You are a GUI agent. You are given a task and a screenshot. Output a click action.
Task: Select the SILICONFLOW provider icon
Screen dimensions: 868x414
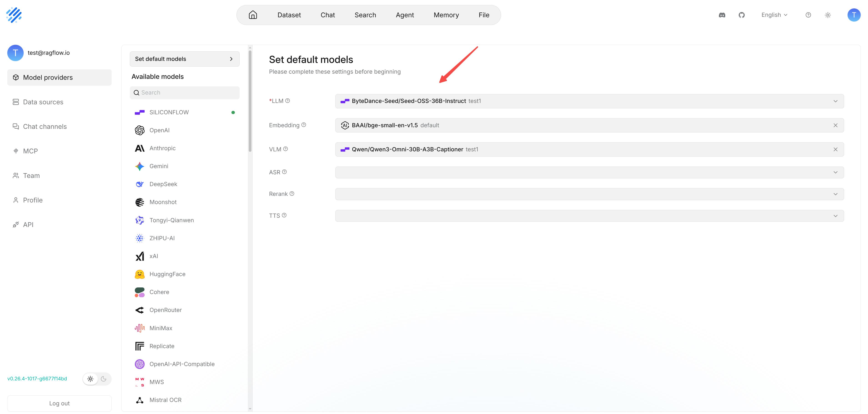pos(140,112)
